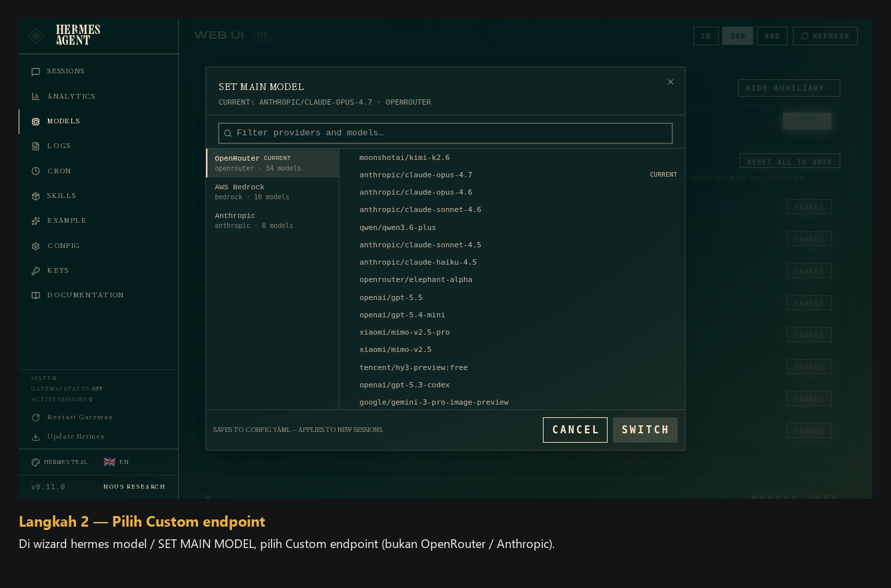891x588 pixels.
Task: Click the Hermes Teal theme palette icon
Action: (x=35, y=462)
